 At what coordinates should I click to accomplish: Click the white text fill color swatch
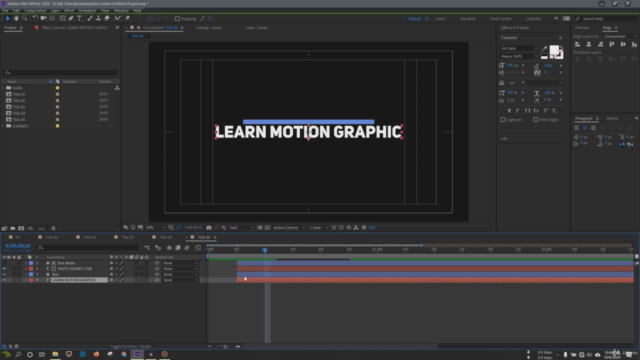(554, 50)
